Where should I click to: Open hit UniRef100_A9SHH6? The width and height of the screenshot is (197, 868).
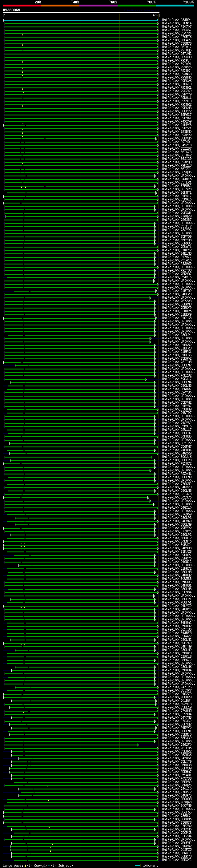(176, 78)
